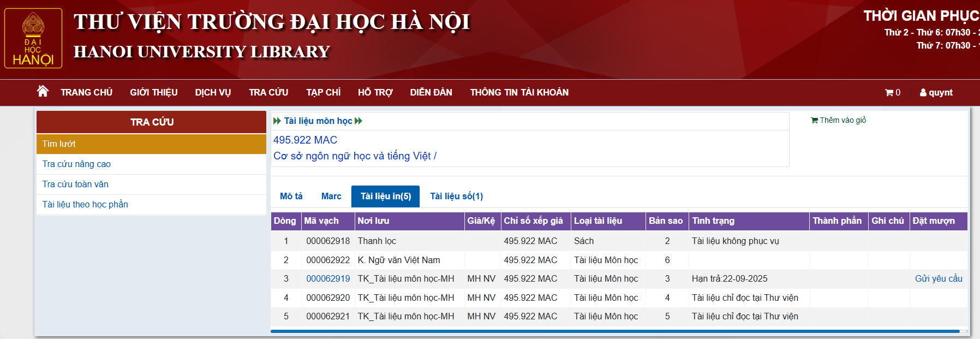The width and height of the screenshot is (980, 339).
Task: Open barcode 000062919 link
Action: click(x=328, y=278)
